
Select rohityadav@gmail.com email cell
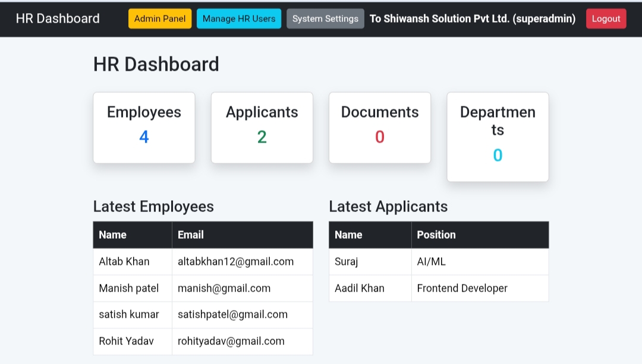coord(243,341)
